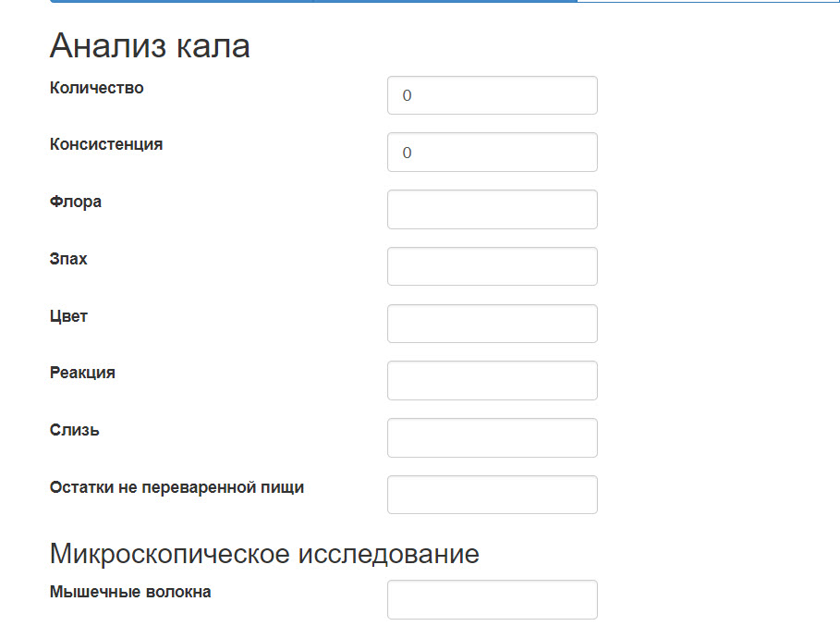Select the Слизь input field
Image resolution: width=840 pixels, height=626 pixels.
(x=492, y=437)
